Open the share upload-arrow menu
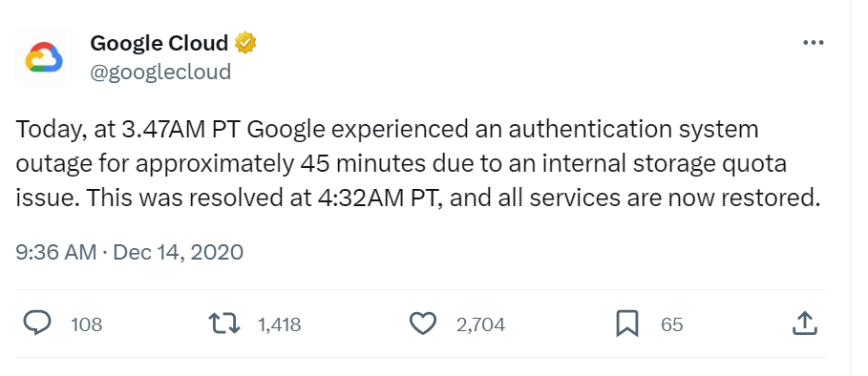The image size is (868, 376). pos(804,323)
